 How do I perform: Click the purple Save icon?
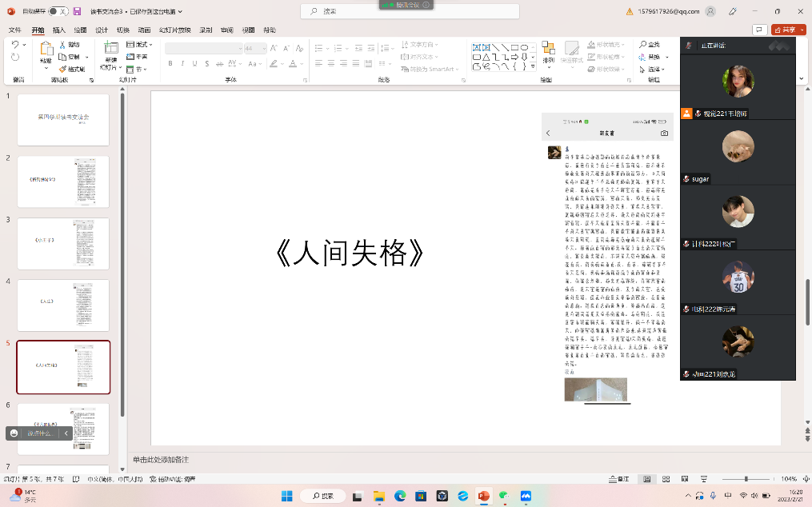coord(77,11)
